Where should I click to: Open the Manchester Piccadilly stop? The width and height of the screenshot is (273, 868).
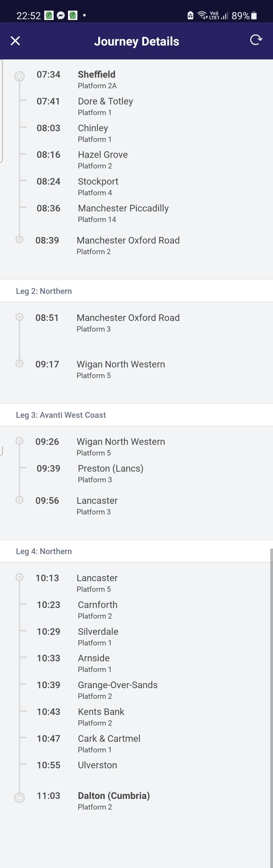click(x=123, y=208)
